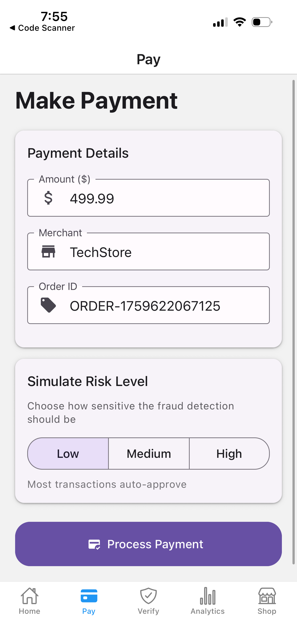Viewport: 297px width, 644px height.
Task: Tap the Home icon in bottom navigation
Action: (29, 596)
